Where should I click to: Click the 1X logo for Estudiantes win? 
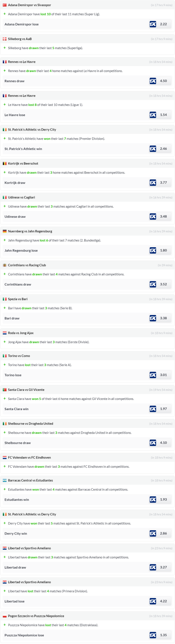click(x=153, y=499)
